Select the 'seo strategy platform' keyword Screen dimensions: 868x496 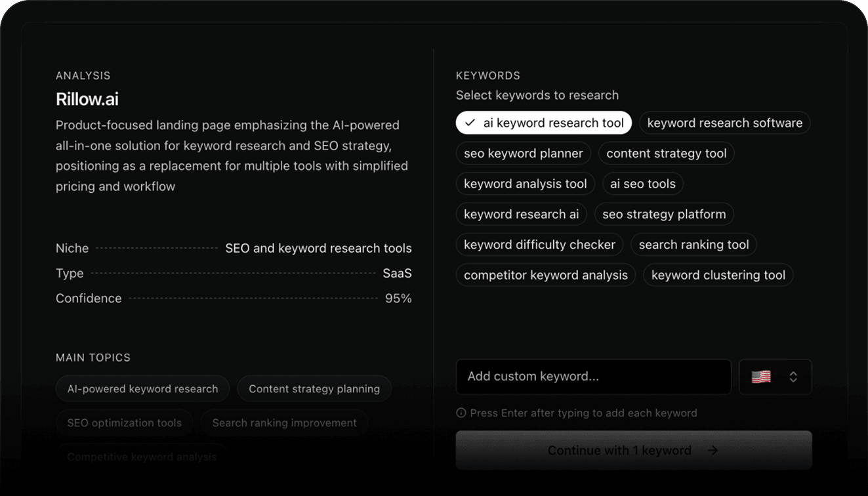(x=664, y=214)
